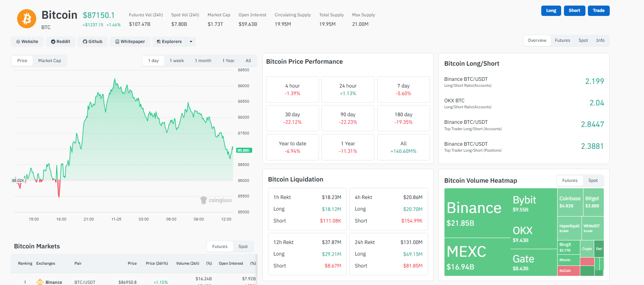Open the Futures tab at top right
The width and height of the screenshot is (644, 285).
click(562, 40)
